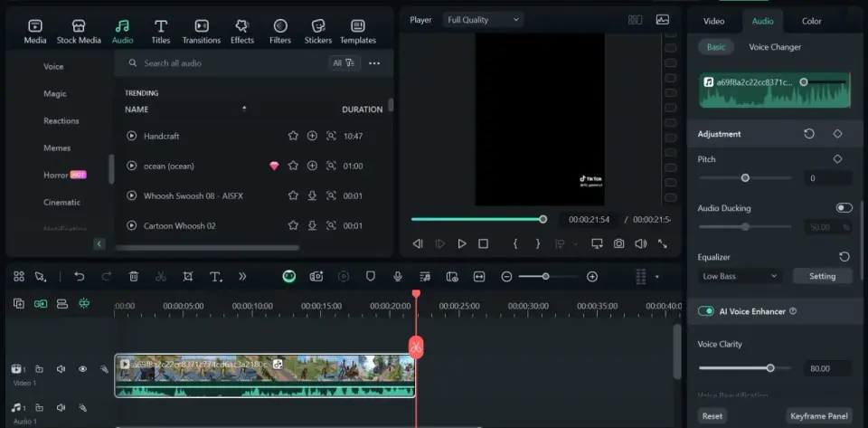The width and height of the screenshot is (868, 428).
Task: Open the All filter dropdown
Action: pos(344,63)
